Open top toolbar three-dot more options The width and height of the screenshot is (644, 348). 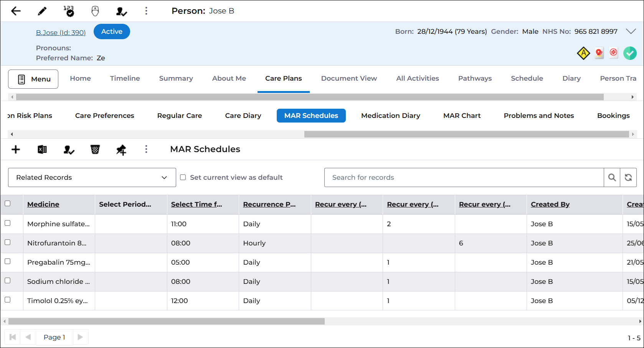click(146, 11)
